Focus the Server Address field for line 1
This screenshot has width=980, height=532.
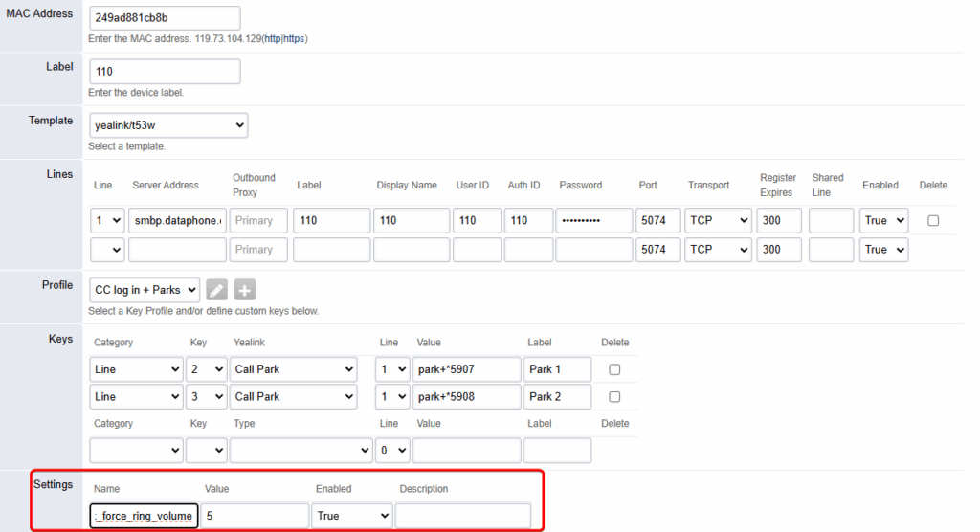(x=177, y=220)
